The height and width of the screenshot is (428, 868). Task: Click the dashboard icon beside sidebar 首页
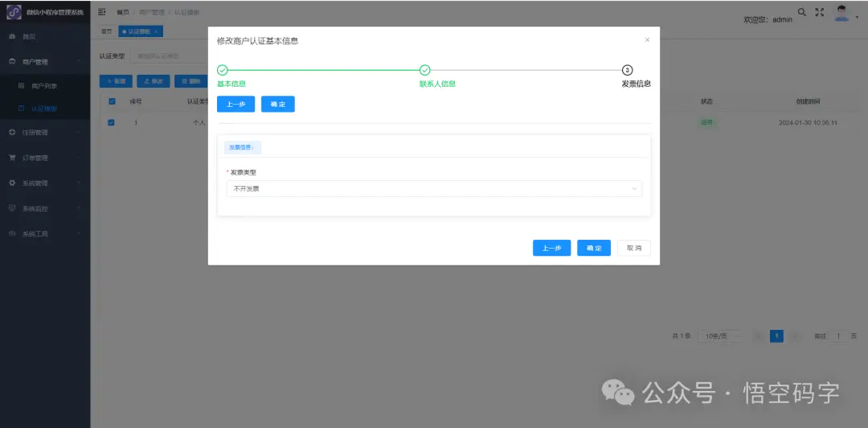12,36
